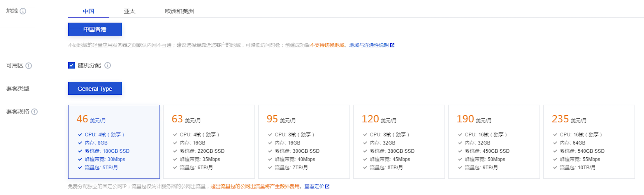Click the info icon beside 可用区 label

(x=29, y=66)
